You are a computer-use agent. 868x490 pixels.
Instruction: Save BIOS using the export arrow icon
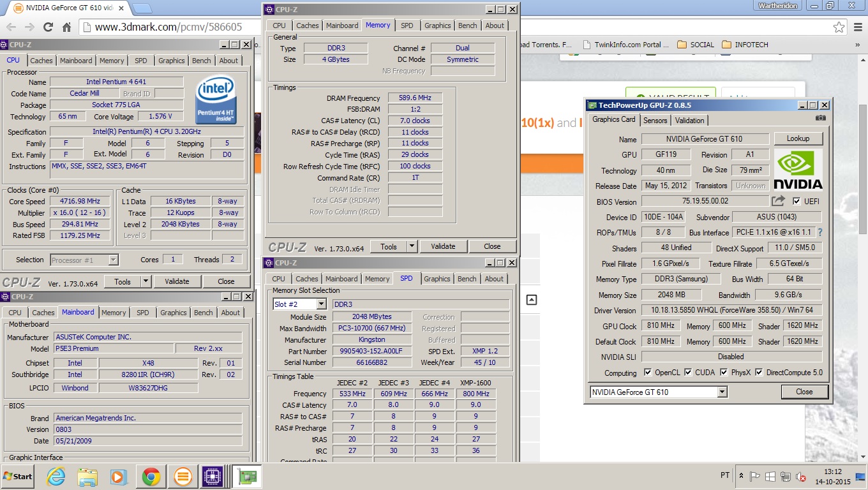[778, 201]
